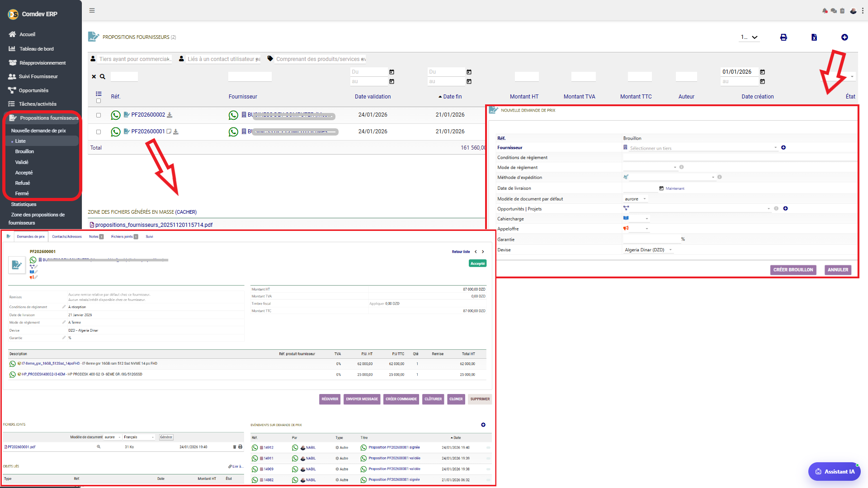The width and height of the screenshot is (868, 488).
Task: Click WhatsApp icon for event 14912
Action: (x=255, y=448)
